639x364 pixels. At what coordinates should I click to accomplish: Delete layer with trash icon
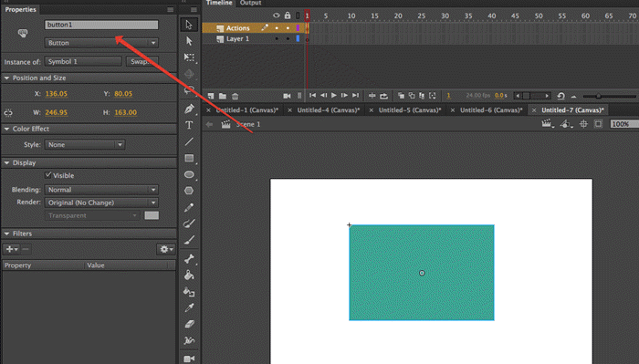pos(236,97)
